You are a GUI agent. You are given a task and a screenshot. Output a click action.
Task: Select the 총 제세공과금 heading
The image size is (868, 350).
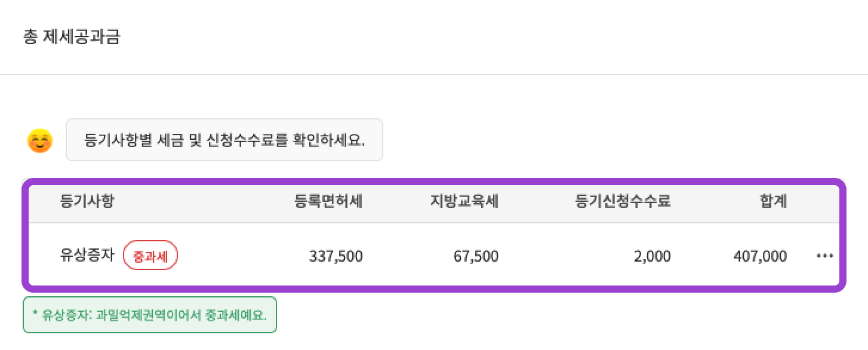71,37
